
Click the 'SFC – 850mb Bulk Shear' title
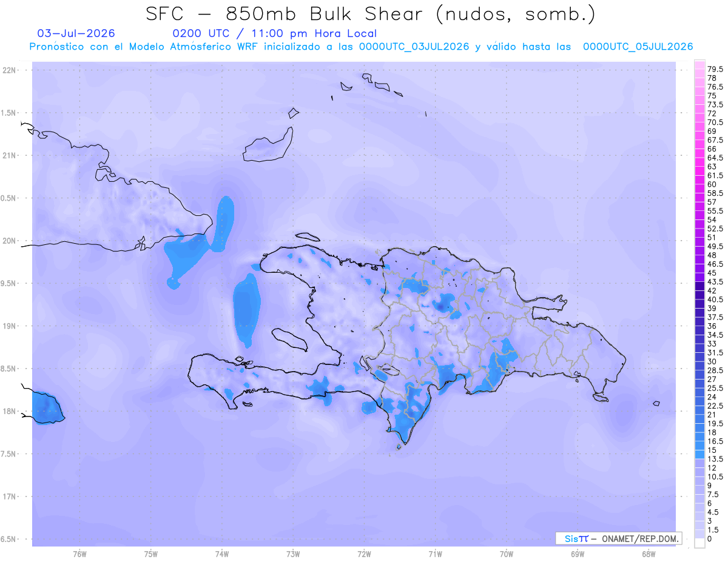[x=287, y=14]
